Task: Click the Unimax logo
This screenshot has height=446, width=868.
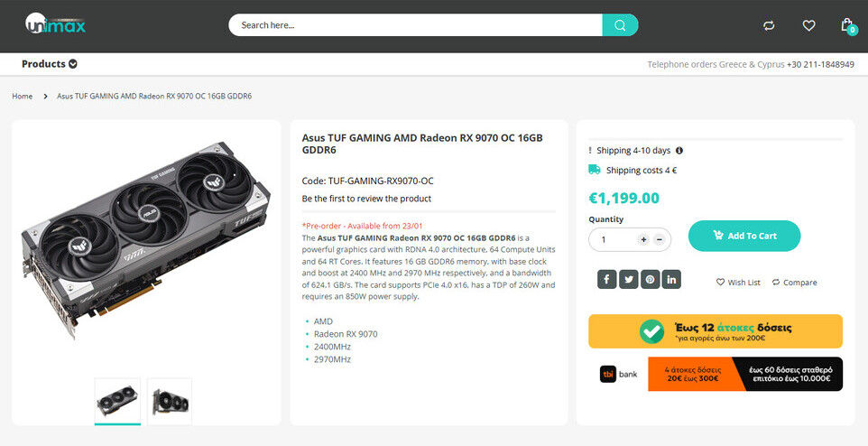Action: [55, 23]
